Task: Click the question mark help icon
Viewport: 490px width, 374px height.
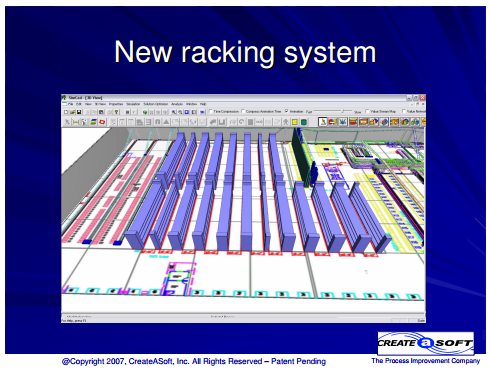Action: pos(116,112)
